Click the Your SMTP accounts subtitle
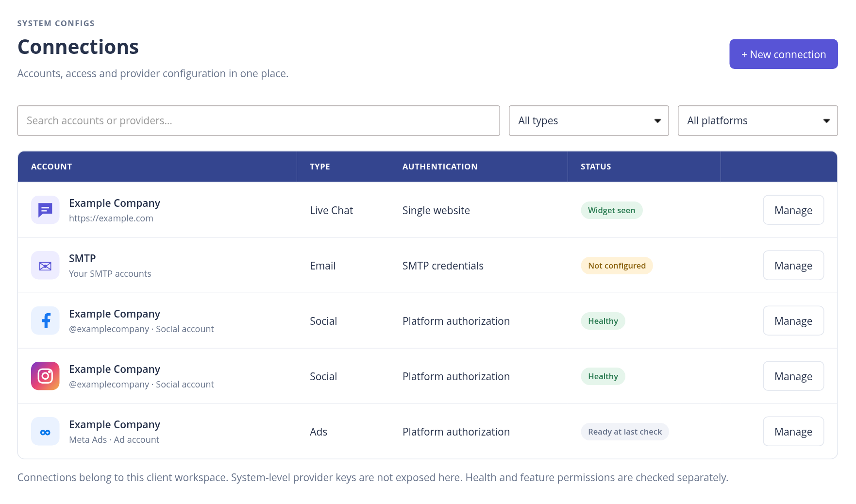The height and width of the screenshot is (504, 856). coord(110,273)
